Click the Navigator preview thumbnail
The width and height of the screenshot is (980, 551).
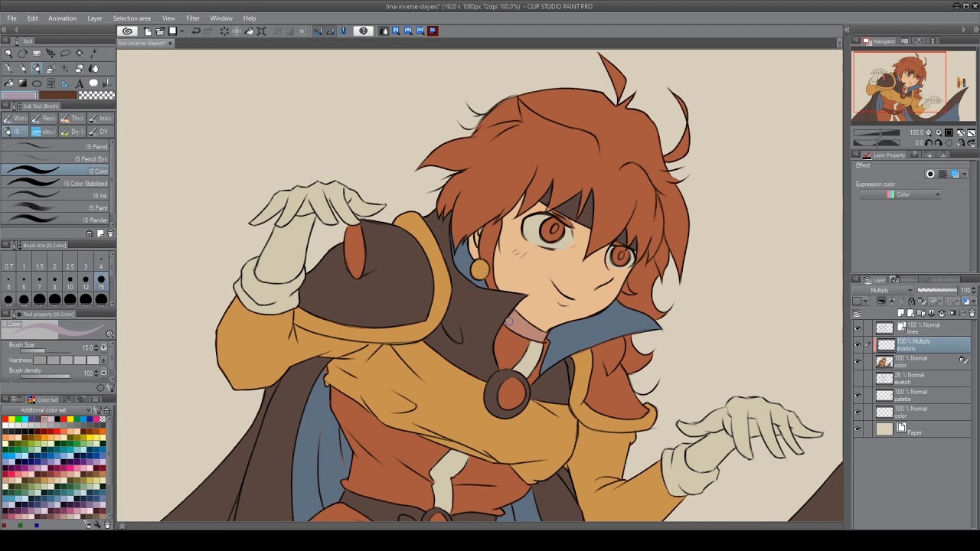[x=914, y=87]
